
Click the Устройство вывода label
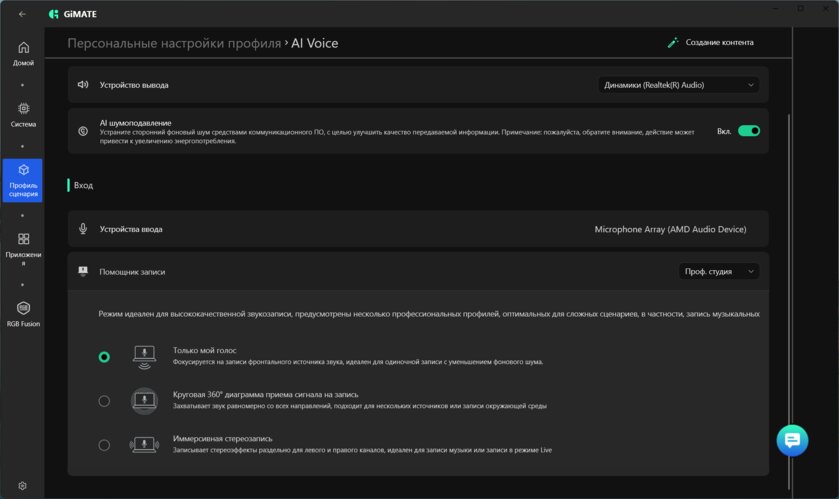tap(134, 85)
